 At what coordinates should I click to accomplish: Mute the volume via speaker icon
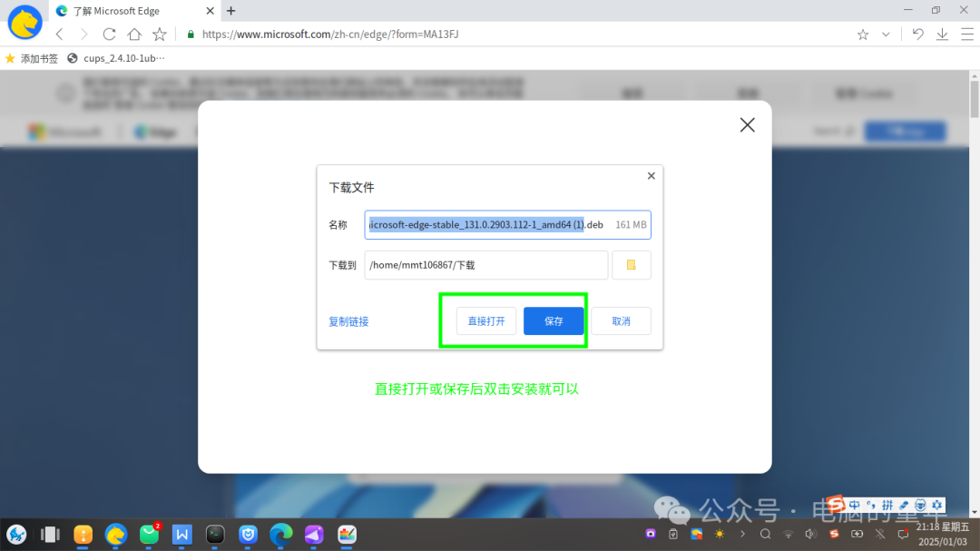(809, 535)
